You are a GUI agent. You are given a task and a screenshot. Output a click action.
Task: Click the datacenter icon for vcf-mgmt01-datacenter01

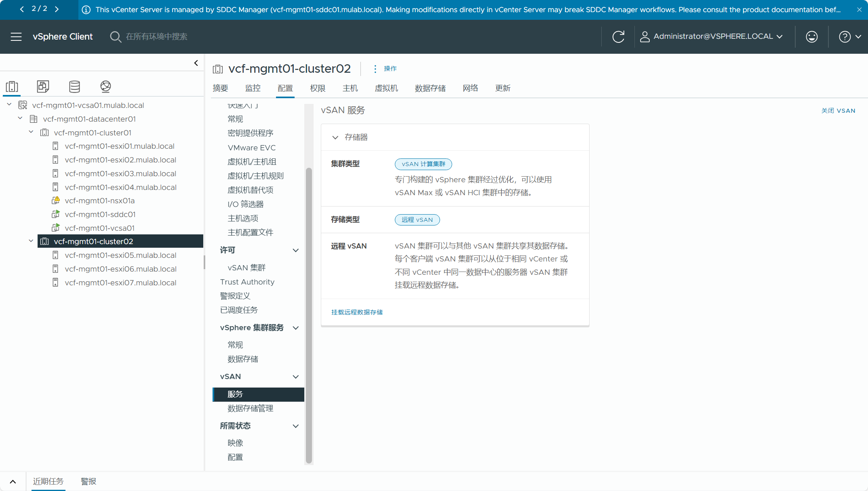[x=34, y=119]
